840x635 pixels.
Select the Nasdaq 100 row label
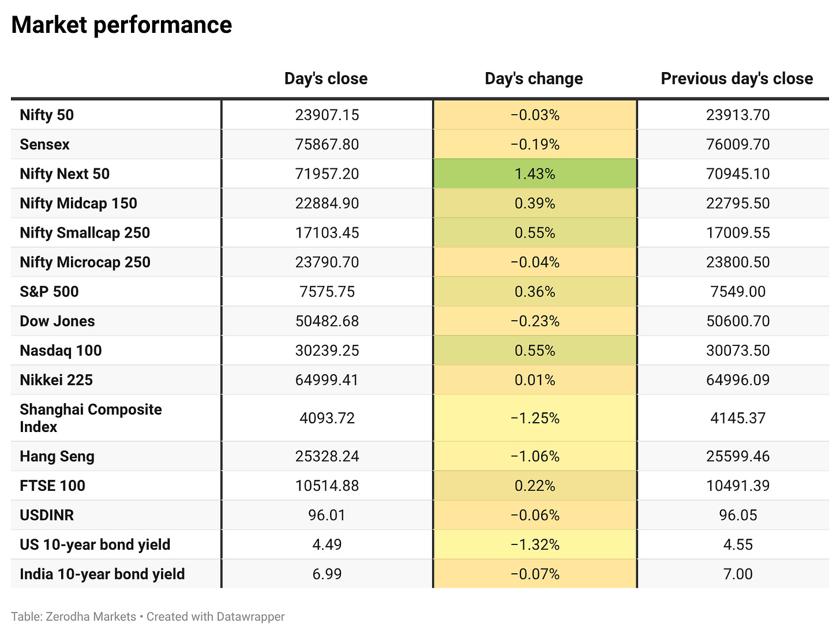[61, 350]
